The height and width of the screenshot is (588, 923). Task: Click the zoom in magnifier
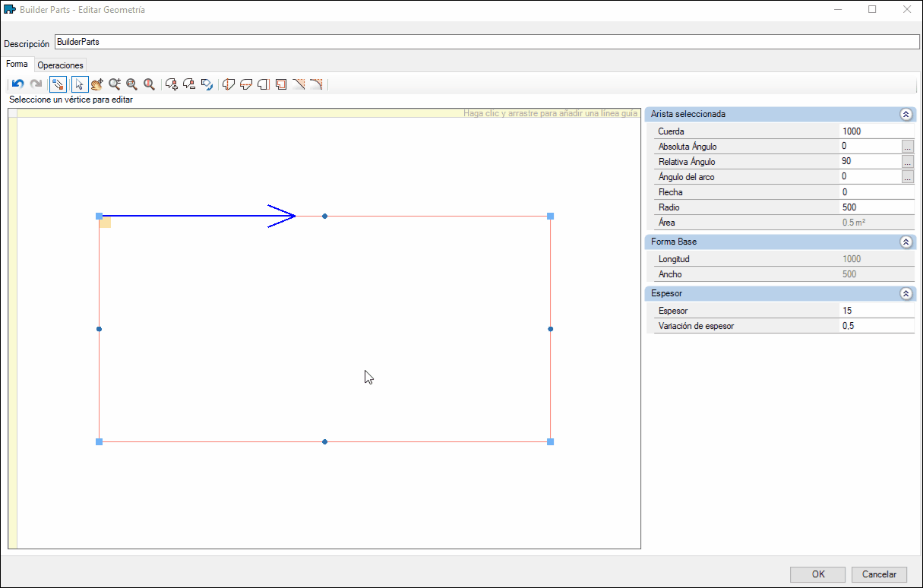pos(115,84)
